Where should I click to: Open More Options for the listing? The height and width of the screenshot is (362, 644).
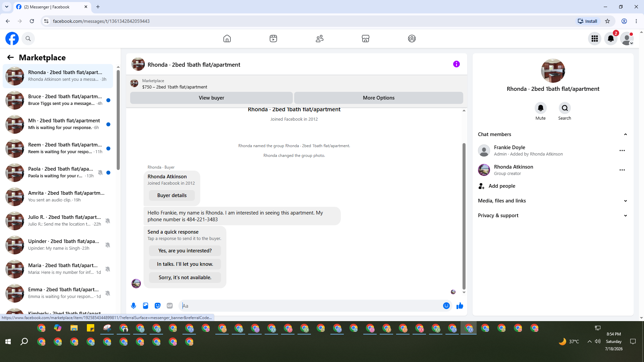(x=379, y=98)
